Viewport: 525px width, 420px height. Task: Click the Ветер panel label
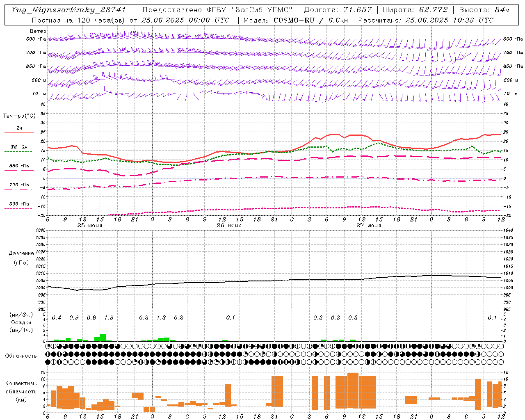pyautogui.click(x=38, y=31)
